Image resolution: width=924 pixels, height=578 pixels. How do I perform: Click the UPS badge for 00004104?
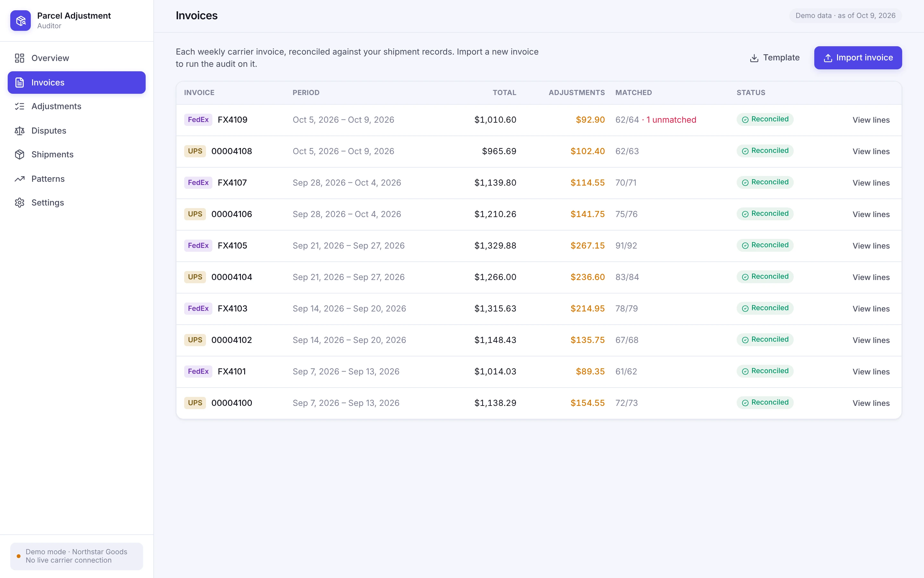click(195, 277)
